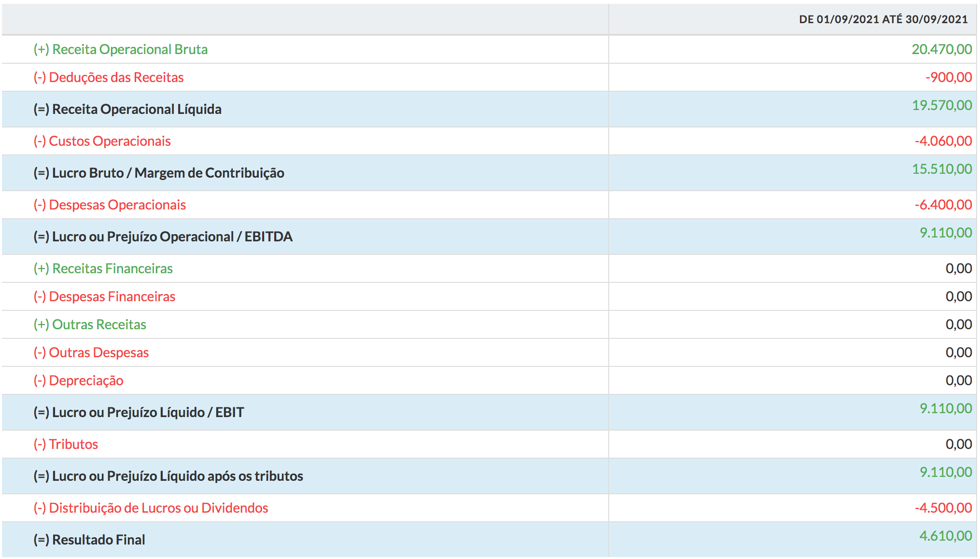This screenshot has width=980, height=559.
Task: Click the Receita Operacional Líquida subtotal label
Action: 127,109
